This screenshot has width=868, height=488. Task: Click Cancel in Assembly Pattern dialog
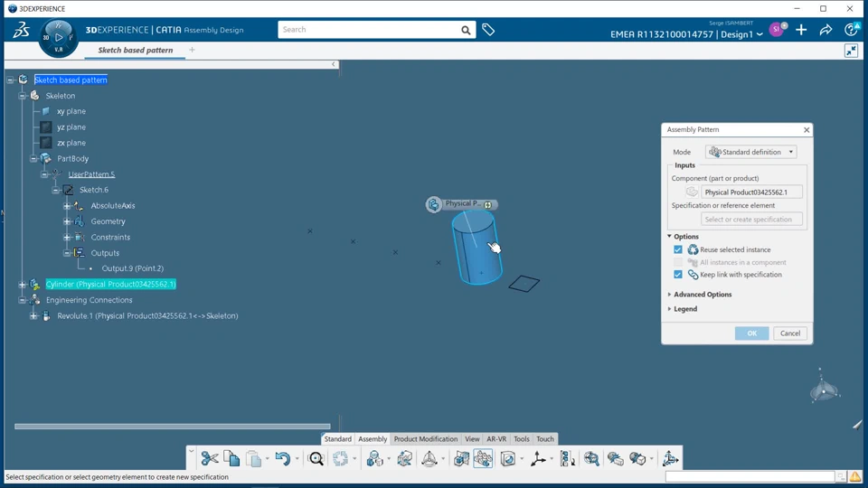tap(790, 333)
